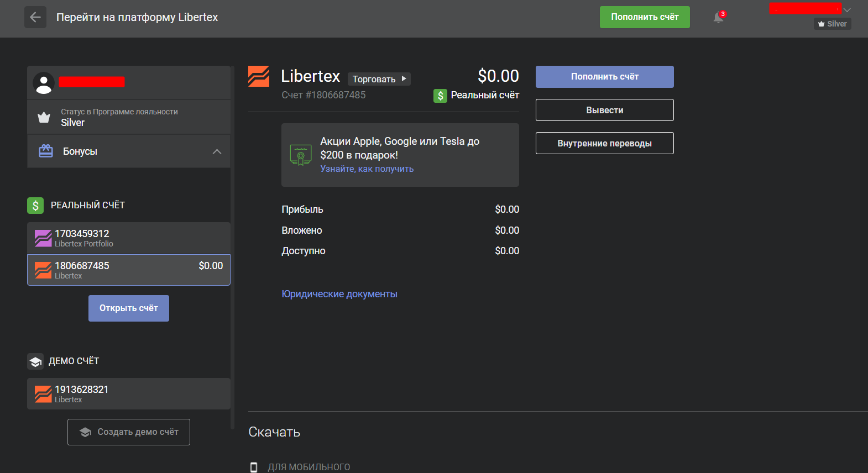Click the sidebar vertical scrollbar

pos(233,247)
